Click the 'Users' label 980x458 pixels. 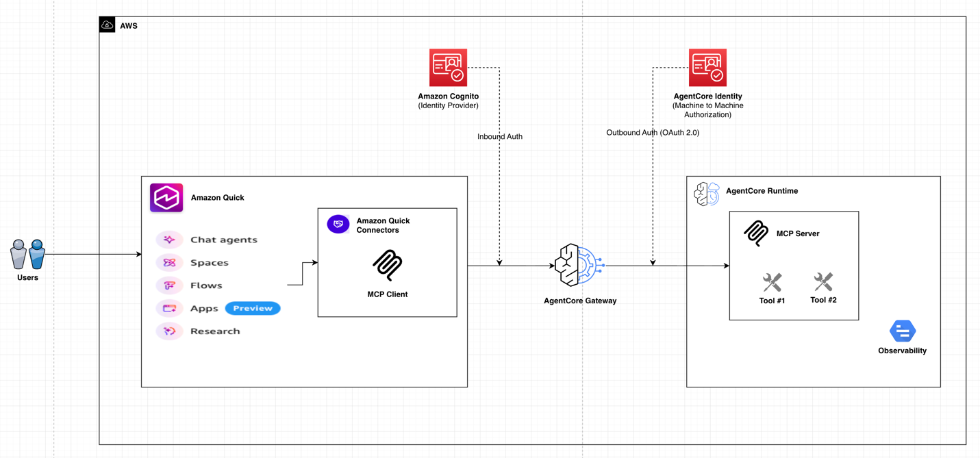click(28, 278)
